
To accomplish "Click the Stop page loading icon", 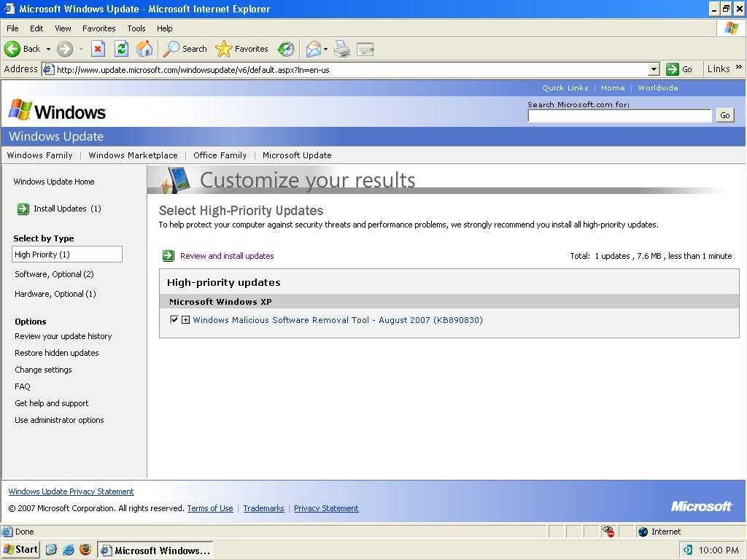I will (98, 49).
